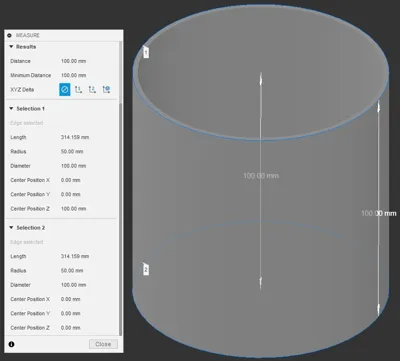
Task: Select the Selection 1 Length value 314.159 mm
Action: point(75,137)
